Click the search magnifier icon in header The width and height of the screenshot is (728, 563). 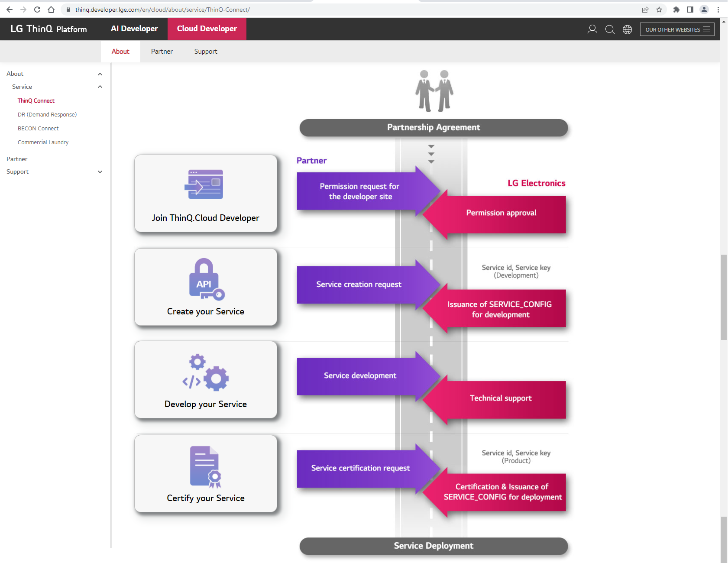pyautogui.click(x=610, y=29)
